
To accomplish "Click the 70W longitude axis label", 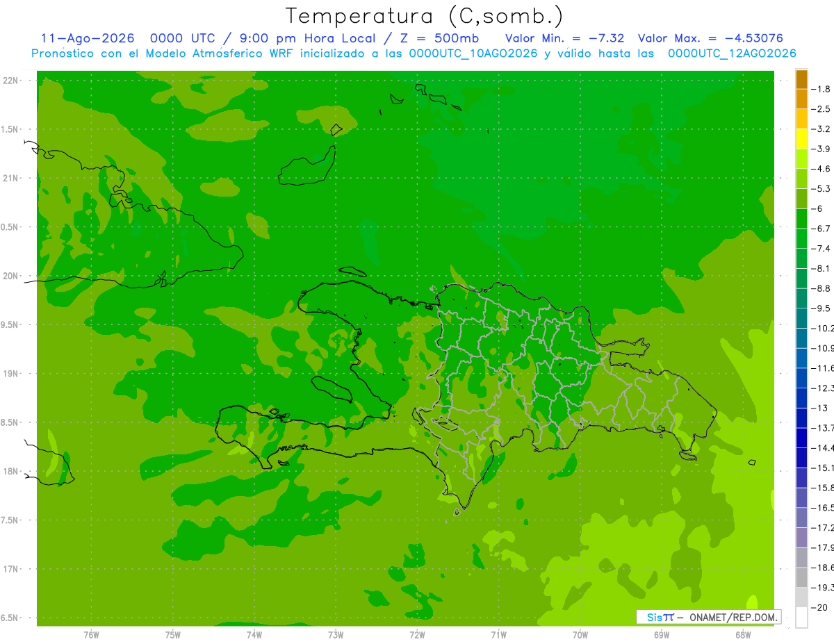I will coord(580,635).
